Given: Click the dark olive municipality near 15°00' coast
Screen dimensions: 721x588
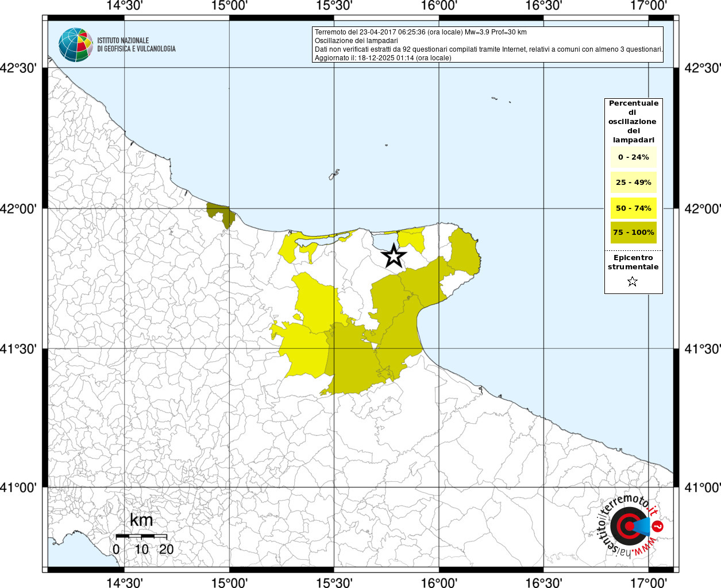Looking at the screenshot, I should click(x=222, y=214).
